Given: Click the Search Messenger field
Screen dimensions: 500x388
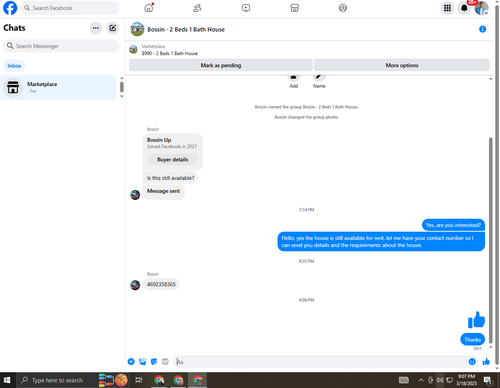Looking at the screenshot, I should pos(61,46).
